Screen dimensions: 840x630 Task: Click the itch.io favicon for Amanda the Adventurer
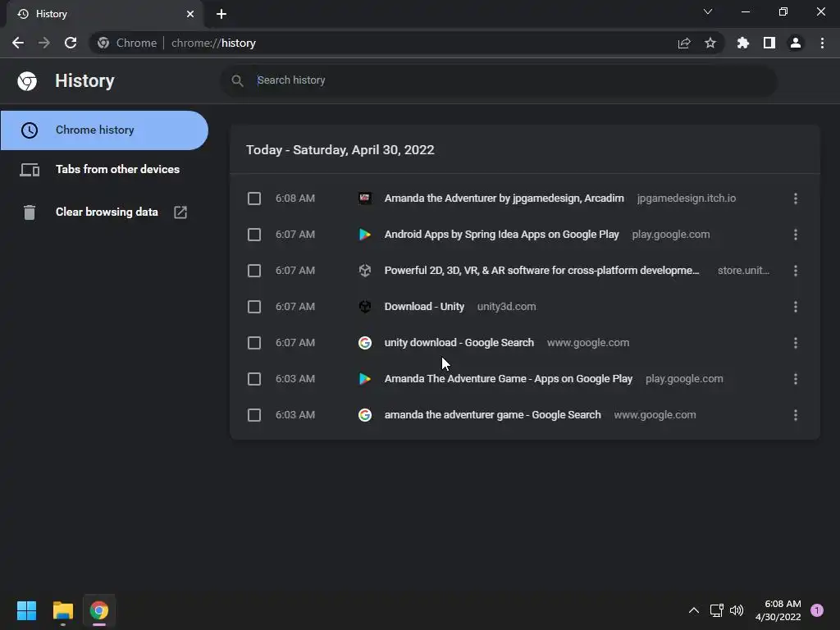[365, 199]
